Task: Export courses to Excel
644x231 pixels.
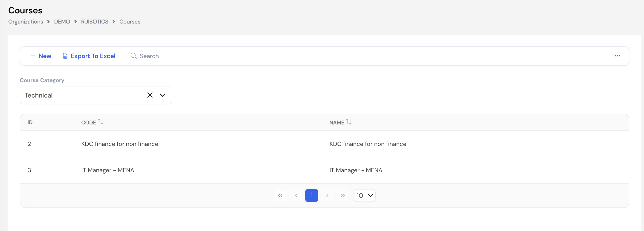Action: coord(89,56)
